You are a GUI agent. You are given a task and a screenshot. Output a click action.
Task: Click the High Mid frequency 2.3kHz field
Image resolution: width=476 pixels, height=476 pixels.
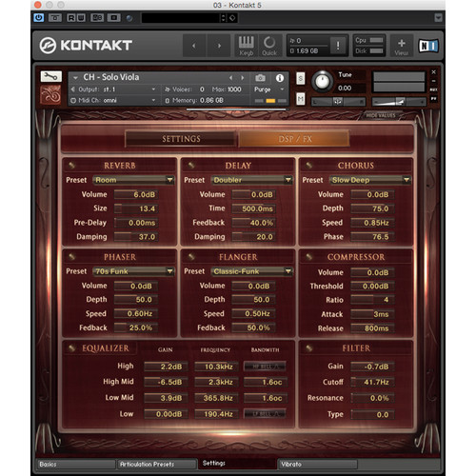(216, 382)
